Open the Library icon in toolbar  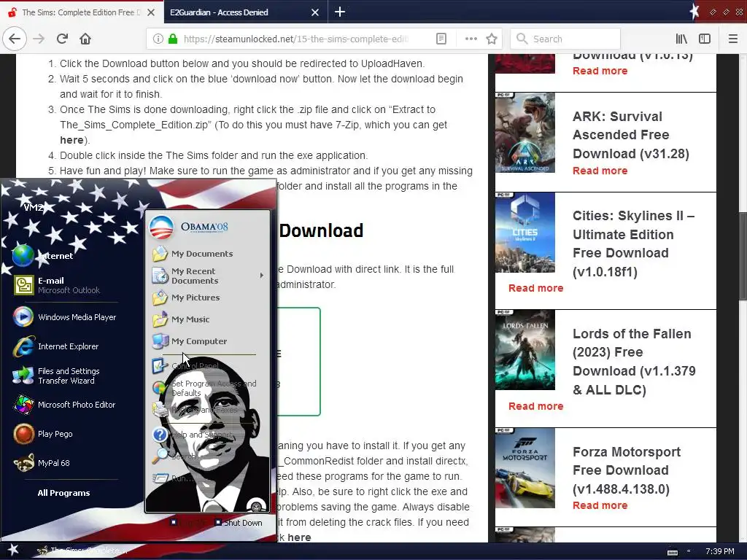[x=681, y=39]
